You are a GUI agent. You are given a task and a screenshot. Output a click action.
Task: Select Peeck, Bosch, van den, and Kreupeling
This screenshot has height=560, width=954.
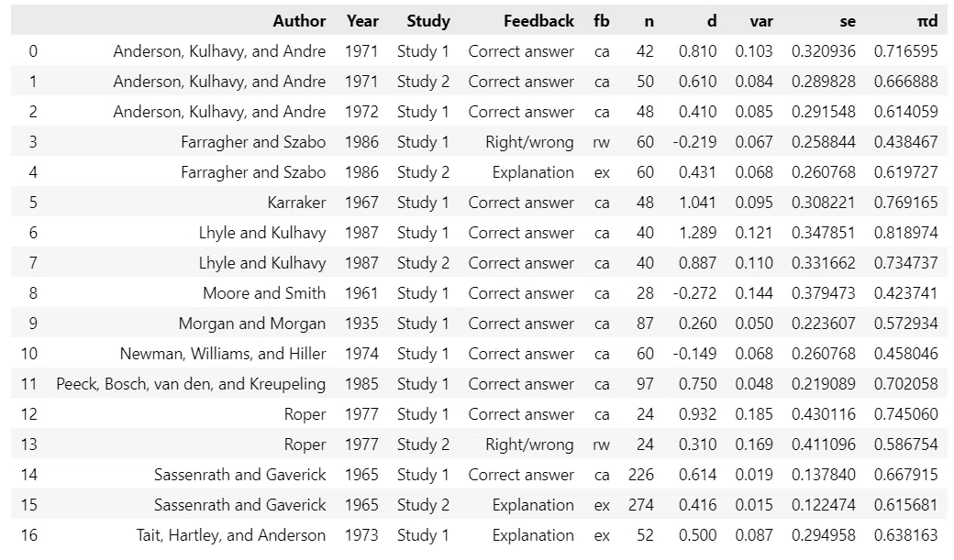click(191, 384)
